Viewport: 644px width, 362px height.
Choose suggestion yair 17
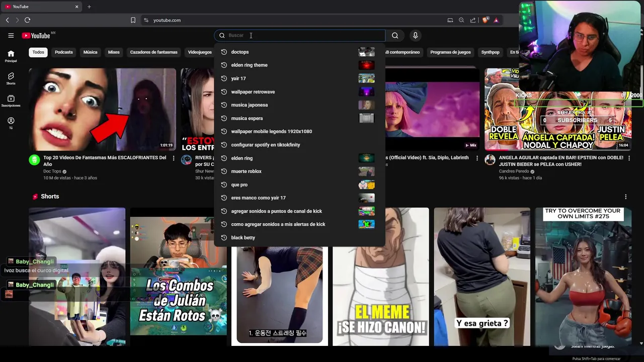point(299,78)
